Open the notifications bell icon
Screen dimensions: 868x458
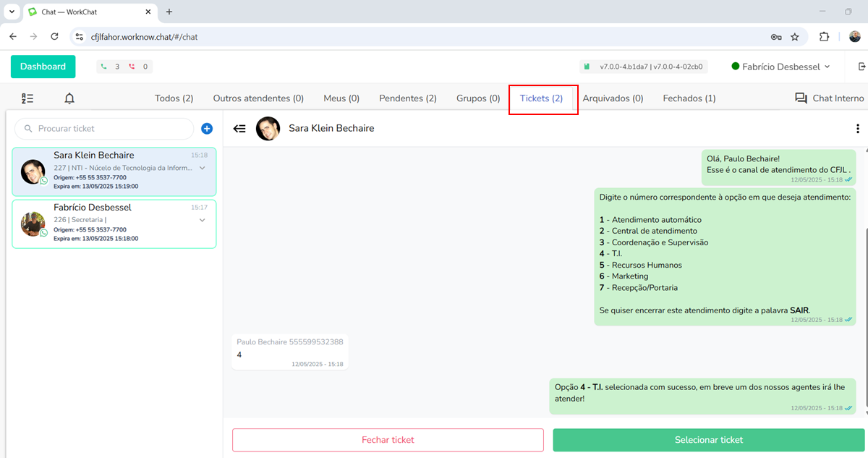click(69, 98)
